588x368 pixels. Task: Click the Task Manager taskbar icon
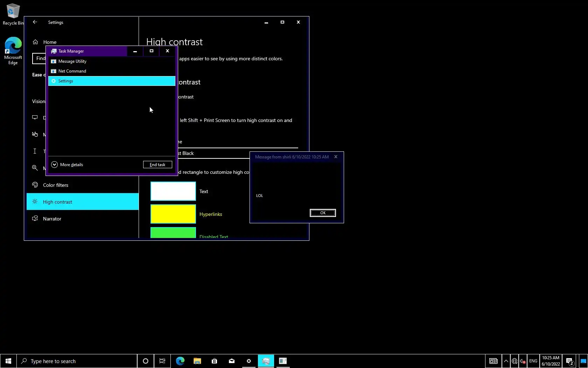[x=266, y=361]
